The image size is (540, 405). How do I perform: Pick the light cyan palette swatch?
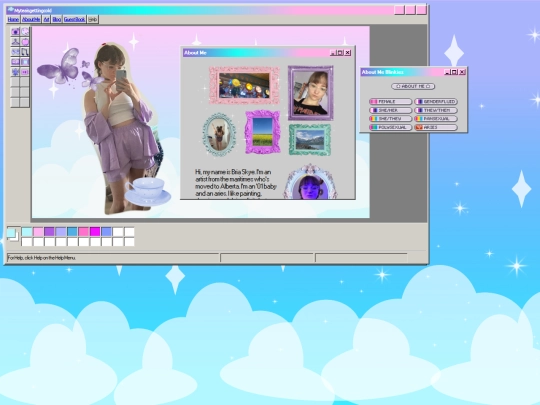[27, 232]
